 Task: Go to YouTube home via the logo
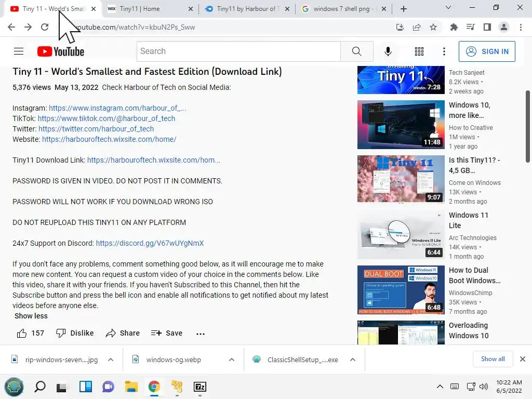[x=61, y=51]
